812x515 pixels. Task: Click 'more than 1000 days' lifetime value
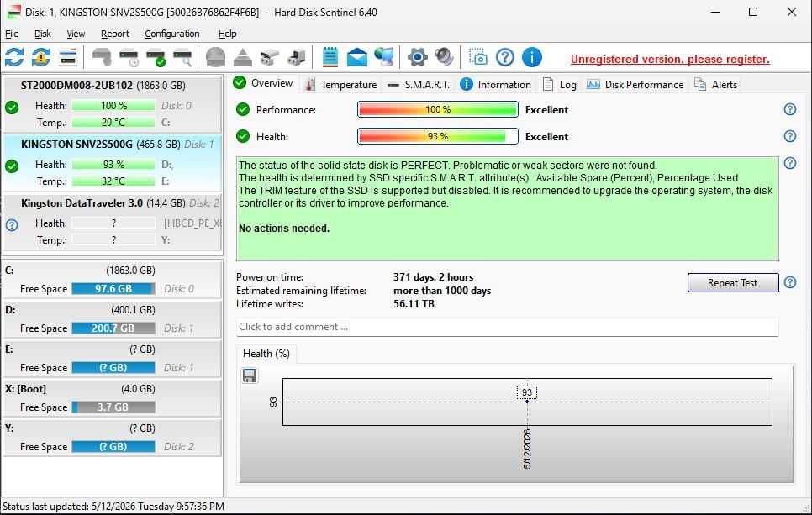pos(442,291)
